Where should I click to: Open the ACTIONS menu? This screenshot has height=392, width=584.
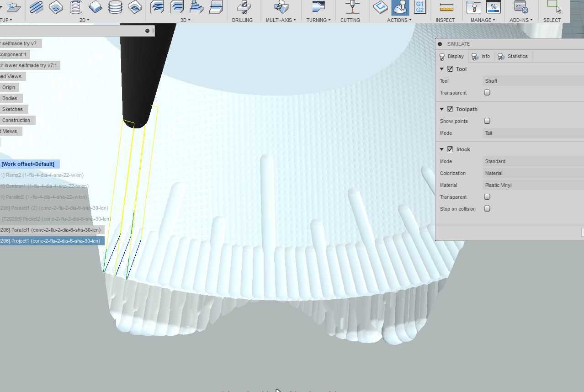point(399,20)
